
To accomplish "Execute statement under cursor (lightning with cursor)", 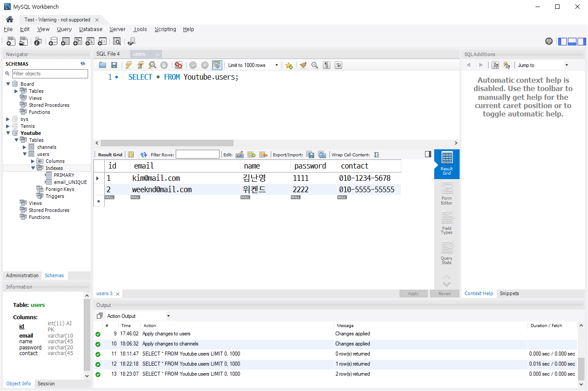I will click(x=140, y=65).
